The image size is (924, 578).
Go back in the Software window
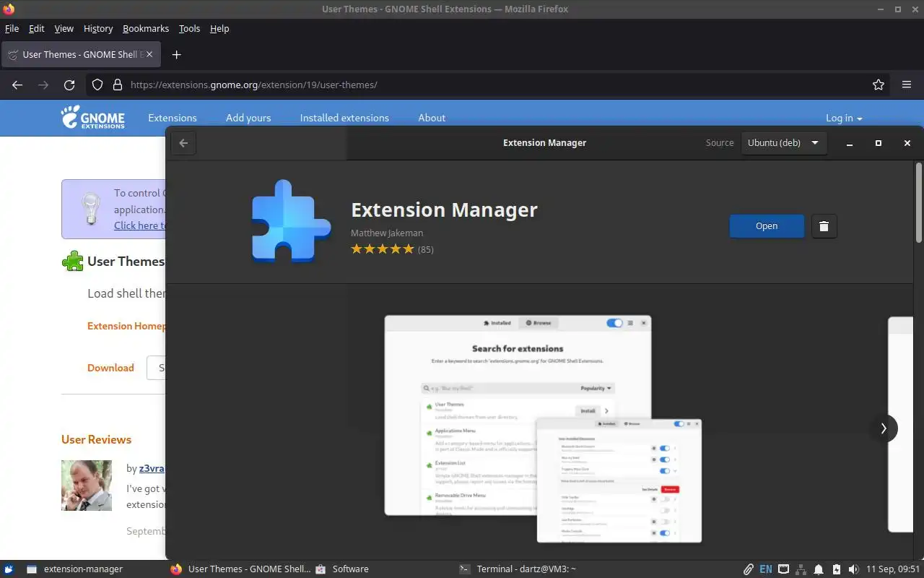pyautogui.click(x=183, y=143)
